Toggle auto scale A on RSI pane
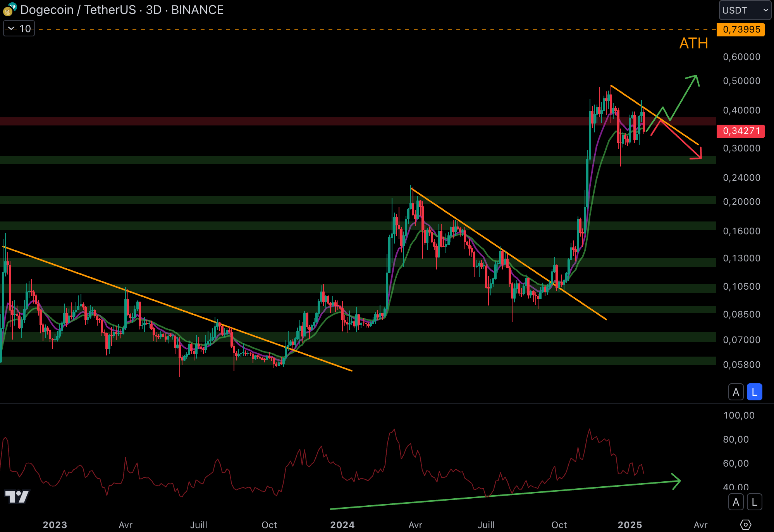This screenshot has height=532, width=774. point(736,502)
